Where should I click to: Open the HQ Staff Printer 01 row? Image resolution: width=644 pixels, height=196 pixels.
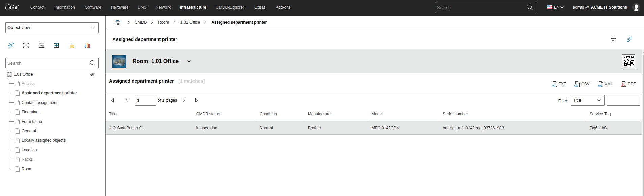127,128
